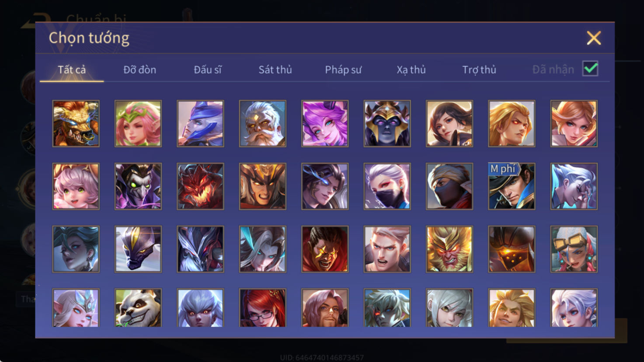This screenshot has width=644, height=362.
Task: Pick the red-haired woman with glasses
Action: coord(263,308)
